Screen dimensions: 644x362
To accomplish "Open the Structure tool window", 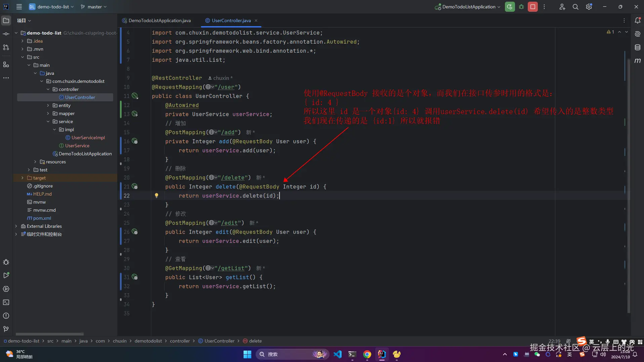I will tap(6, 64).
